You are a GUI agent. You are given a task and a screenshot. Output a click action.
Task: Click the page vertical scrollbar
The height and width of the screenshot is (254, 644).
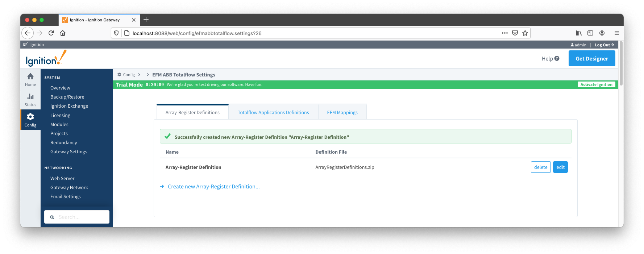click(x=621, y=63)
